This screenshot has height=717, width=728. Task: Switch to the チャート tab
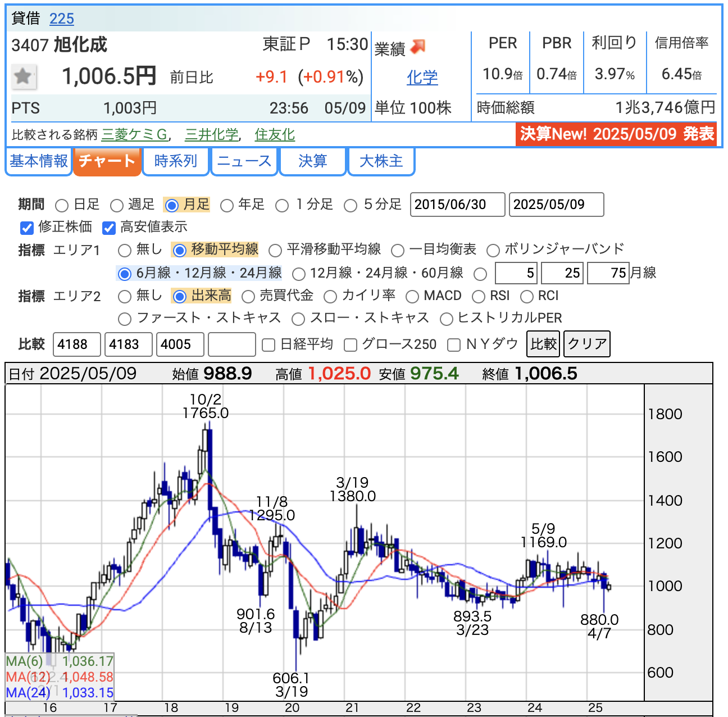click(107, 162)
